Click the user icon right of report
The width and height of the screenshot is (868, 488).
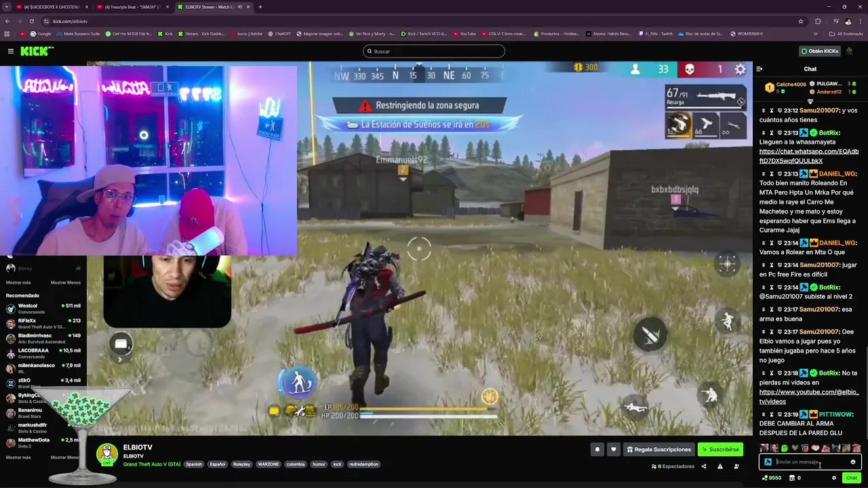click(736, 466)
